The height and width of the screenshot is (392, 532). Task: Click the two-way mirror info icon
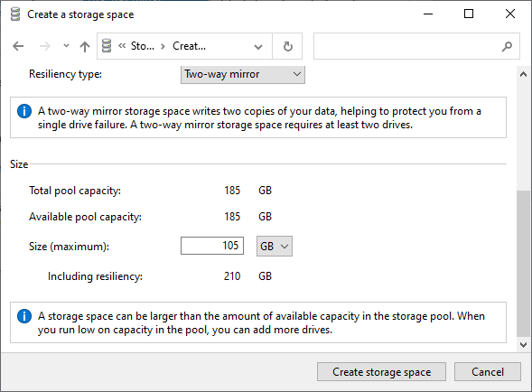(x=24, y=111)
